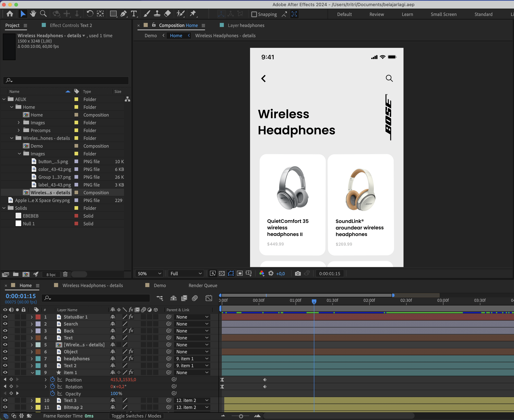Select the Brush tool
The height and width of the screenshot is (420, 514).
point(147,14)
